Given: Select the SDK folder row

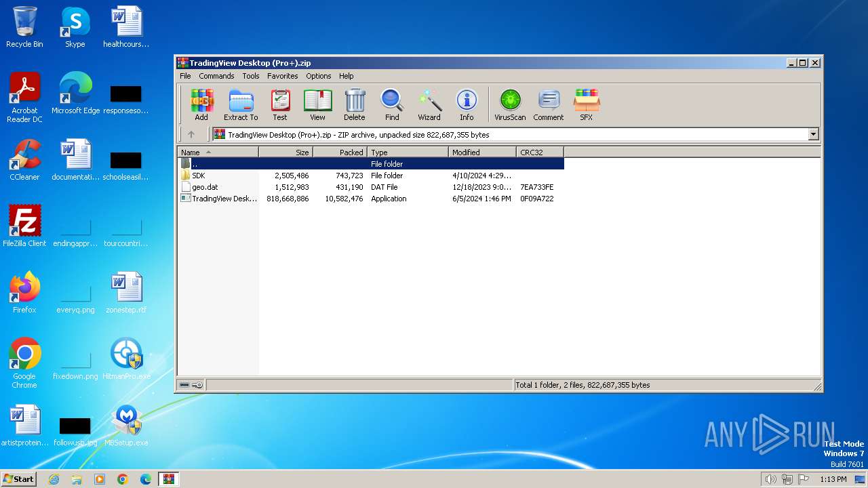Looking at the screenshot, I should coord(371,176).
